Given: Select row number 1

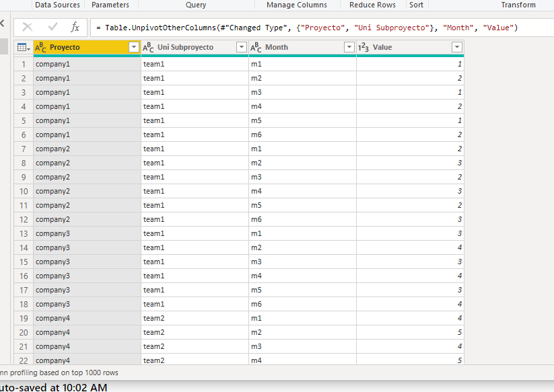Looking at the screenshot, I should click(x=24, y=65).
